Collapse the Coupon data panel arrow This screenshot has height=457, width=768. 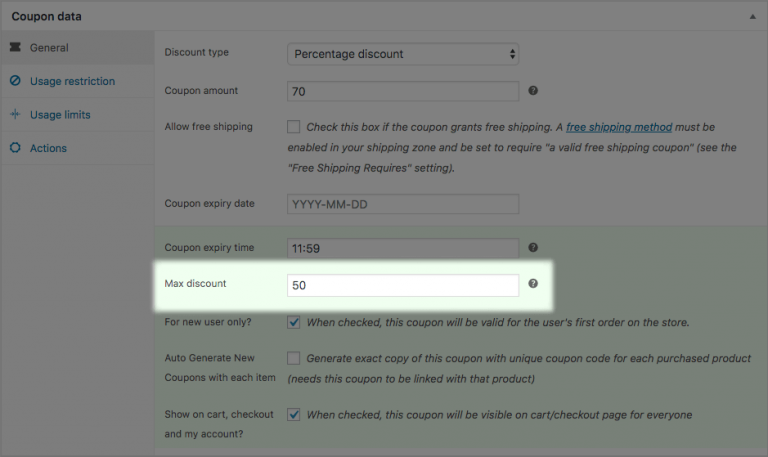coord(752,17)
